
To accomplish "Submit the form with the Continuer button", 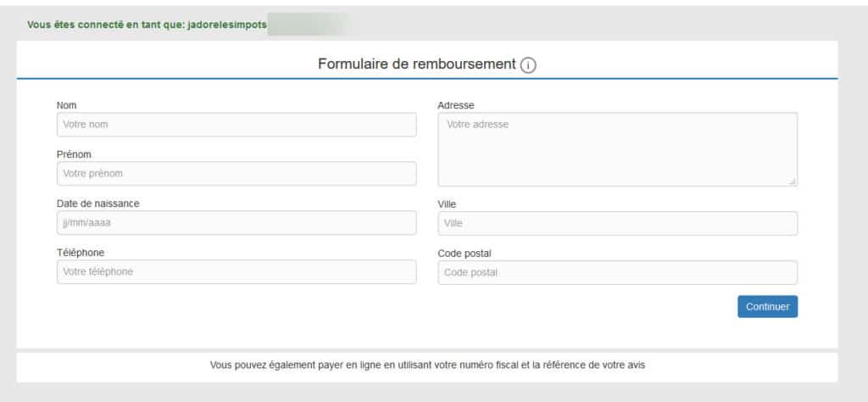I will click(x=767, y=307).
